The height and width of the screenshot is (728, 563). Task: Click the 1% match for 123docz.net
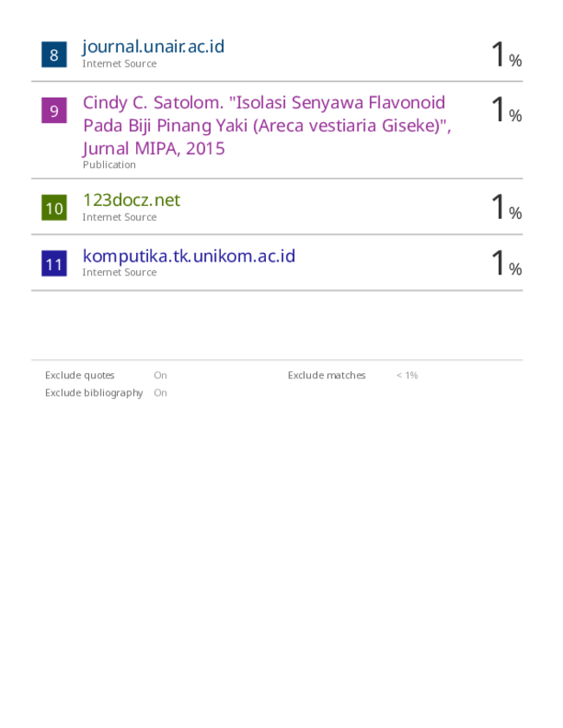click(507, 207)
